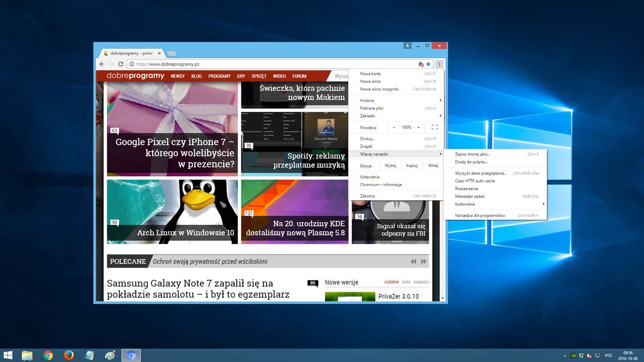Launch Paint from the taskbar

[x=110, y=355]
